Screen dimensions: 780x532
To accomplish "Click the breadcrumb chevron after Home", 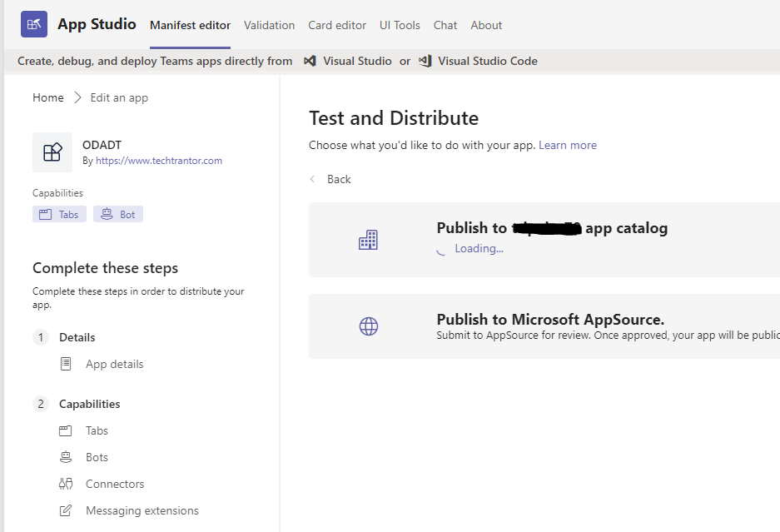I will (77, 97).
